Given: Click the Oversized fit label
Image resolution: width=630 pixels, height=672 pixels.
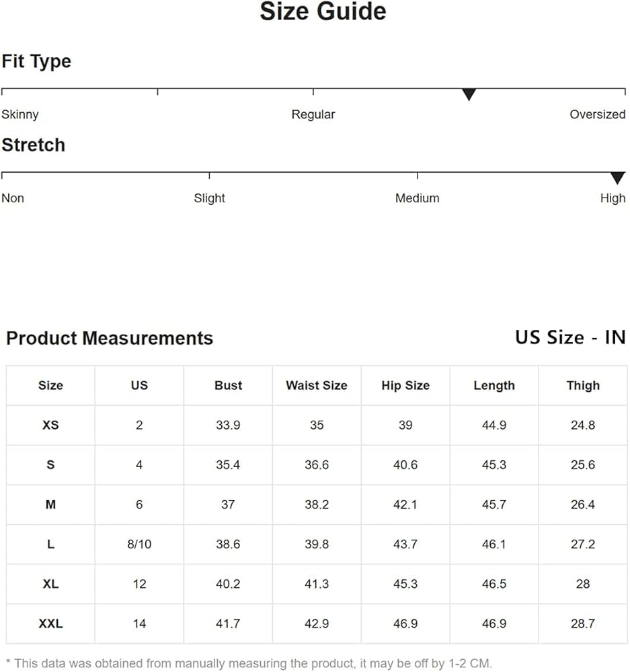Looking at the screenshot, I should point(597,114).
